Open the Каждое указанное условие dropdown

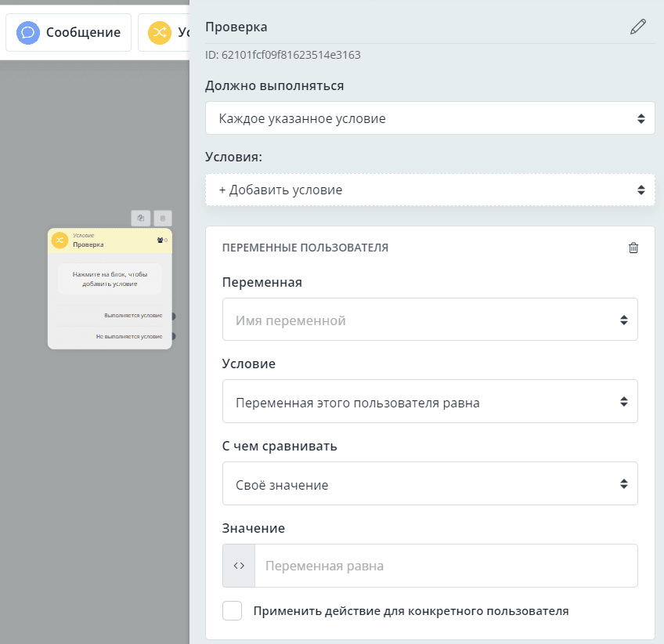click(x=430, y=118)
